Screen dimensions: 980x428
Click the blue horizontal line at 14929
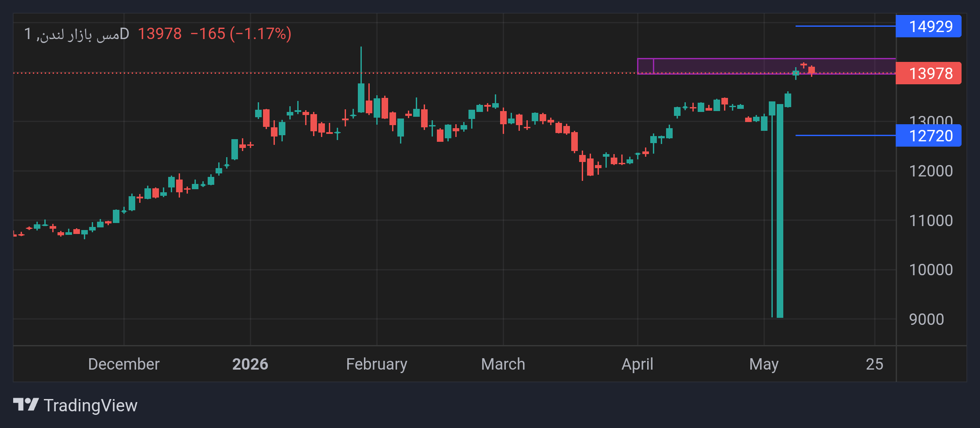[845, 26]
